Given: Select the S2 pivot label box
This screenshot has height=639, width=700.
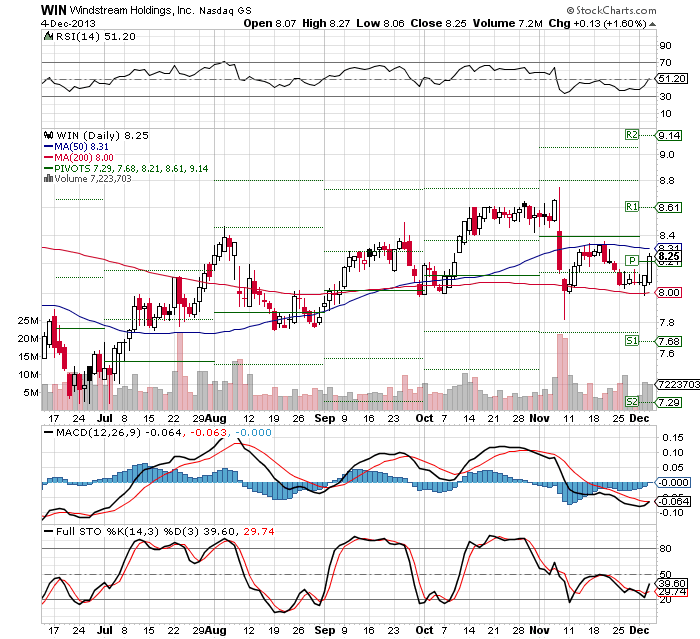Looking at the screenshot, I should [x=631, y=401].
